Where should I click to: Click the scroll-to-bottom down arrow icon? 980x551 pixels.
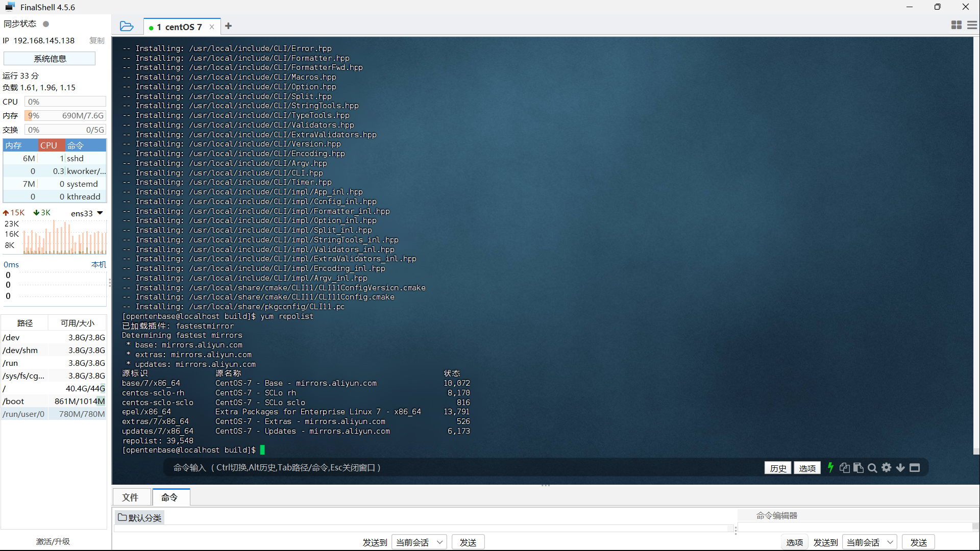coord(900,468)
